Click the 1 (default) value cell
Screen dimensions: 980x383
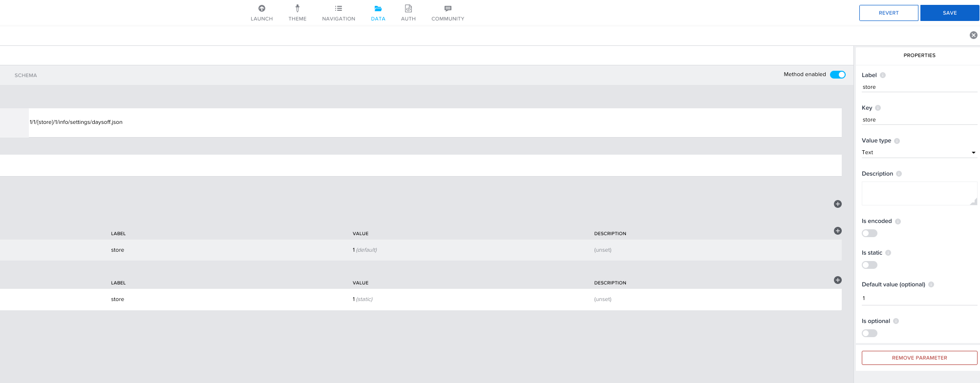click(x=365, y=250)
